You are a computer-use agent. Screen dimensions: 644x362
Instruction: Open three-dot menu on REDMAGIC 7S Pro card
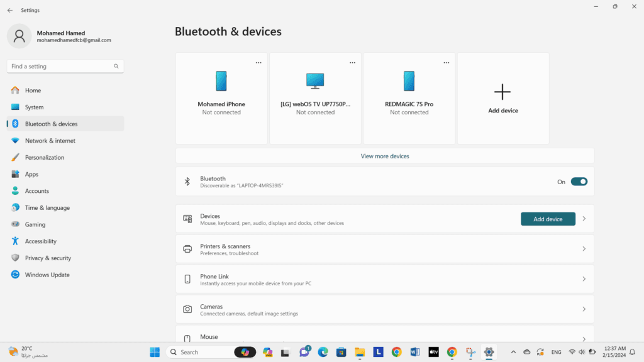[x=447, y=63]
